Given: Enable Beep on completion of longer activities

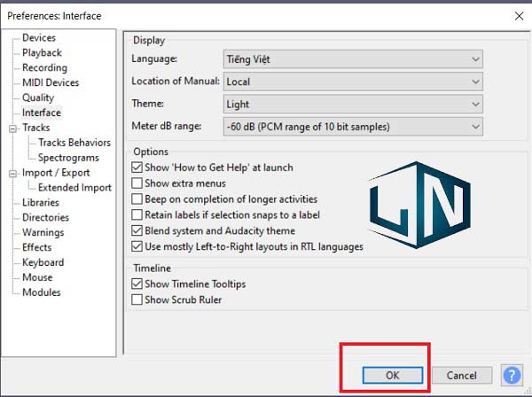Looking at the screenshot, I should point(137,199).
